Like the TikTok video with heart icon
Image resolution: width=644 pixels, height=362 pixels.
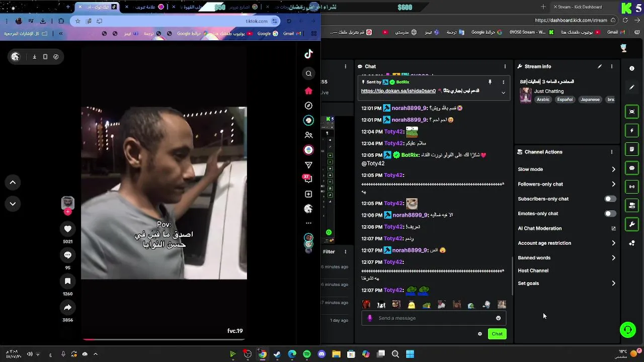(x=67, y=229)
